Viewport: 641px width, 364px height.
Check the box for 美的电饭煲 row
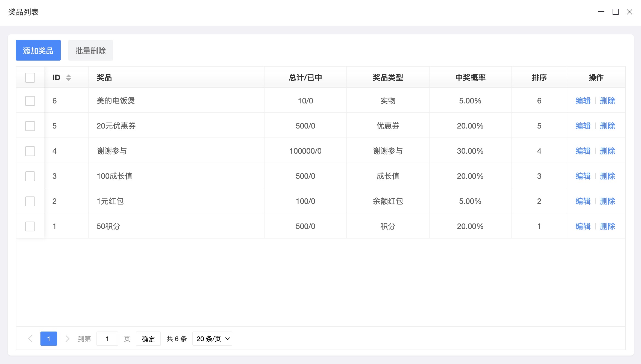tap(30, 101)
